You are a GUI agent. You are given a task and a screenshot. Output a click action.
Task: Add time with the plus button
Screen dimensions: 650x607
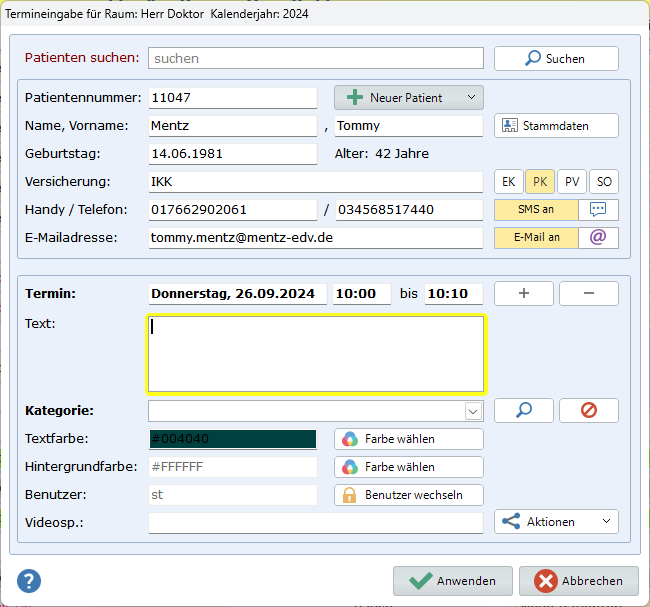tap(523, 294)
